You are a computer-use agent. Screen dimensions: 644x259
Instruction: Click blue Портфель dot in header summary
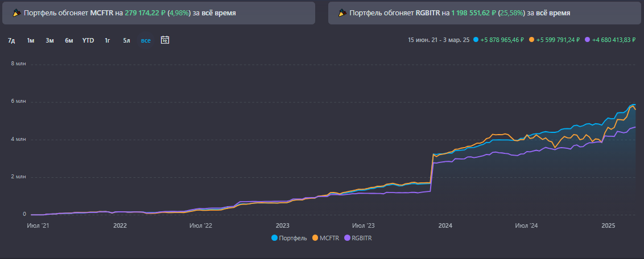point(476,40)
